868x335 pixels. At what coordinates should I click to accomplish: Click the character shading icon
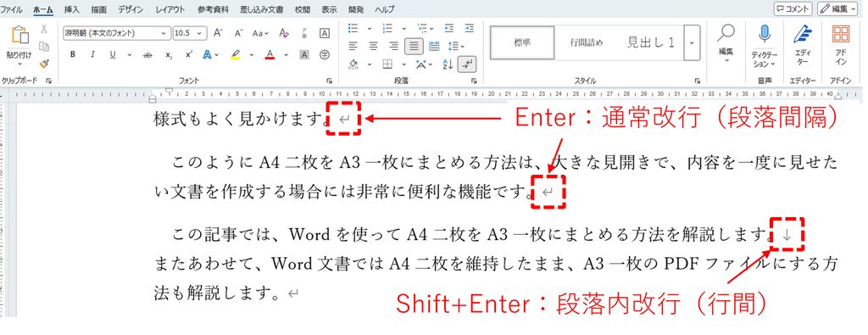click(304, 55)
